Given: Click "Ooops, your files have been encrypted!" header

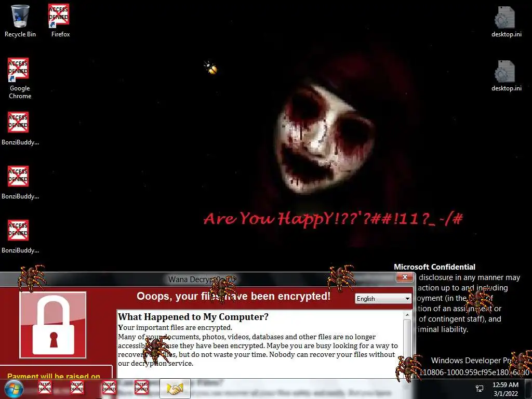Looking at the screenshot, I should 233,296.
